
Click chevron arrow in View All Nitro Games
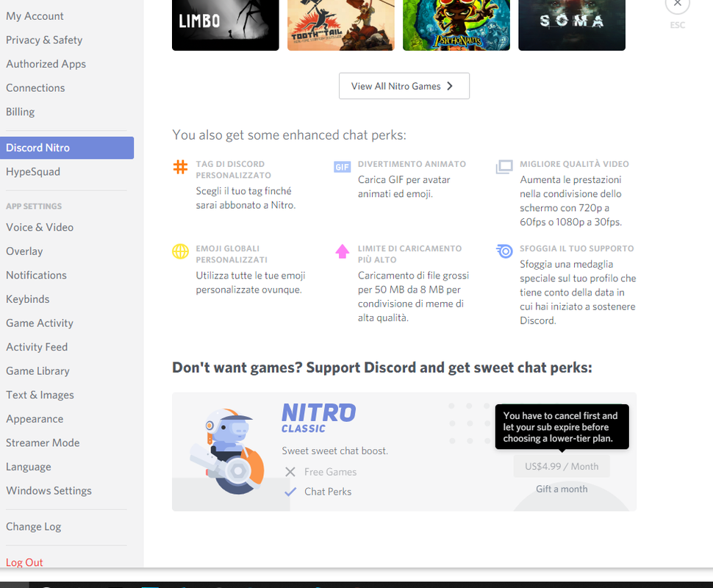450,86
